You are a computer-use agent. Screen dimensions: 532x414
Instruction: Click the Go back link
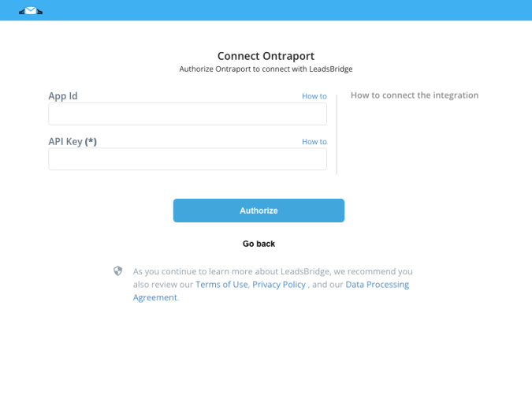[259, 244]
